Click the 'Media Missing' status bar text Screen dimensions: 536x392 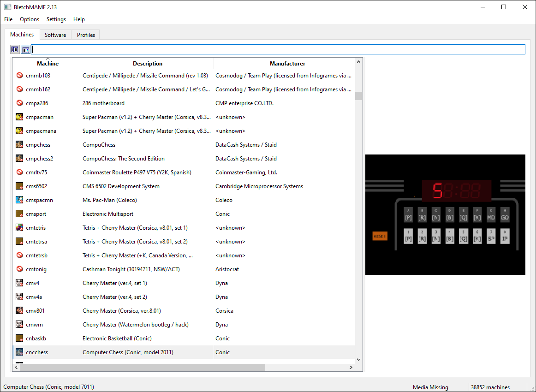[x=430, y=387]
